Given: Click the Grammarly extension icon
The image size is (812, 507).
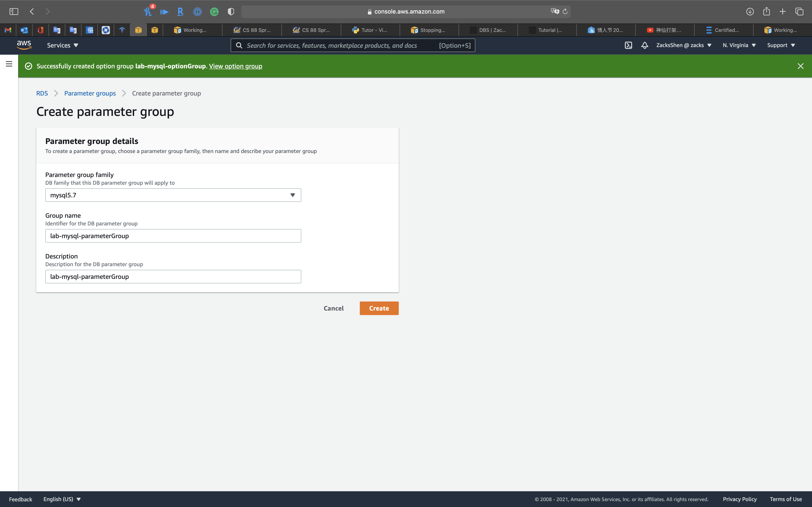Looking at the screenshot, I should (214, 12).
